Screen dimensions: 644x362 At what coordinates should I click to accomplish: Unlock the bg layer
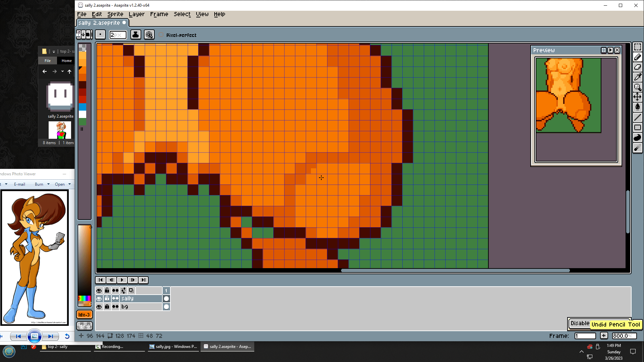click(107, 307)
